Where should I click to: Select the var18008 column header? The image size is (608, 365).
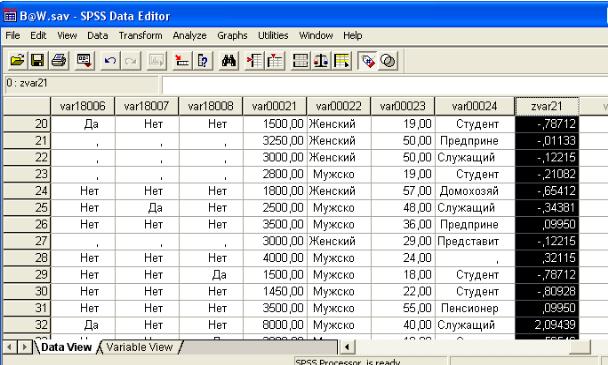pyautogui.click(x=211, y=106)
